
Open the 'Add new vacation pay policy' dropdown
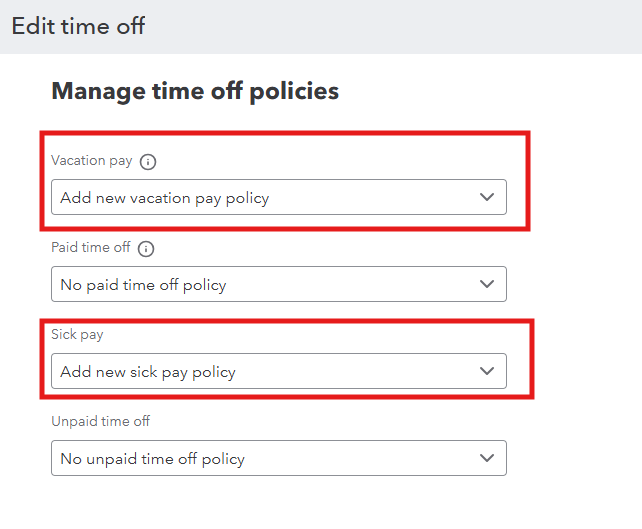(279, 197)
